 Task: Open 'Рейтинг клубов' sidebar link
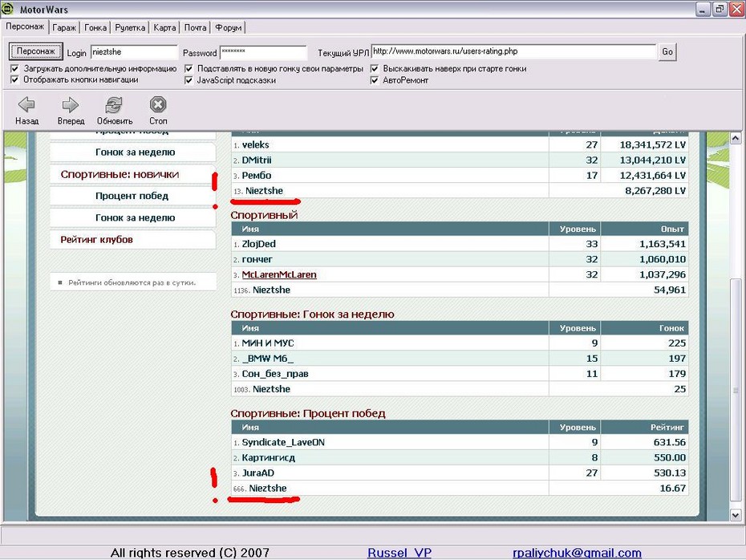pos(96,239)
